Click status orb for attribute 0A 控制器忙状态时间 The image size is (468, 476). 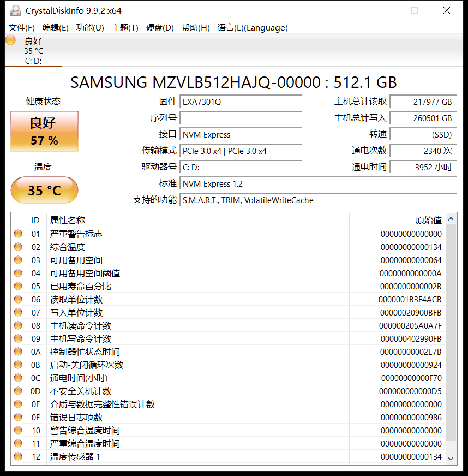(x=18, y=352)
